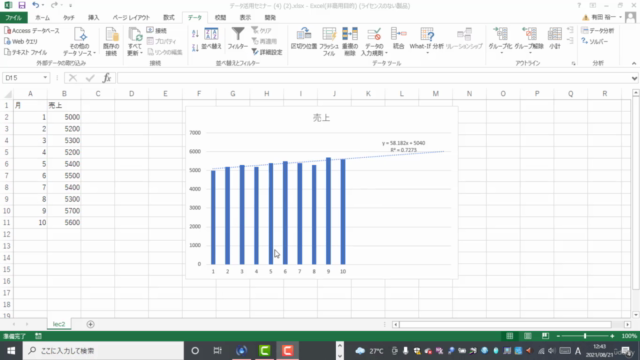Collapse the ribbon with the chevron

click(x=633, y=63)
